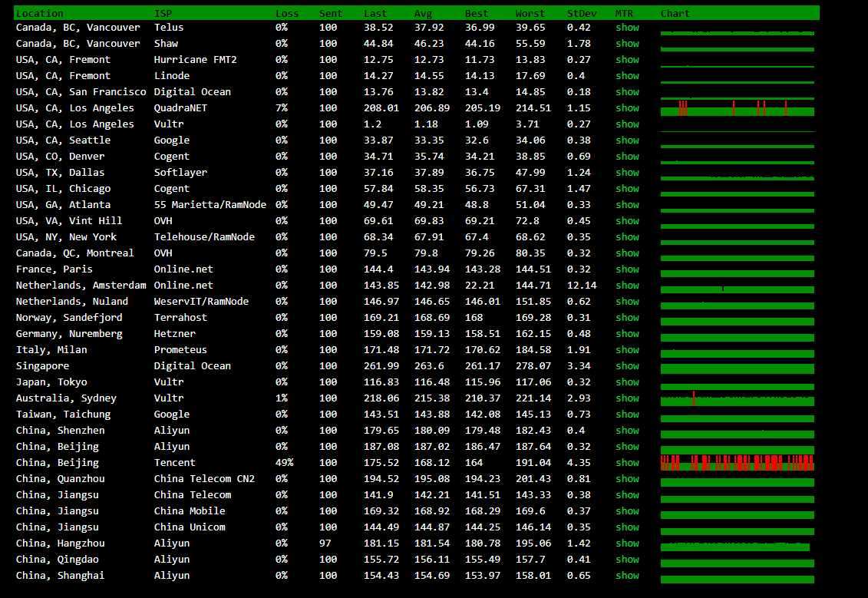Click QuadraNET latency chart with red spikes
868x598 pixels.
click(x=737, y=108)
